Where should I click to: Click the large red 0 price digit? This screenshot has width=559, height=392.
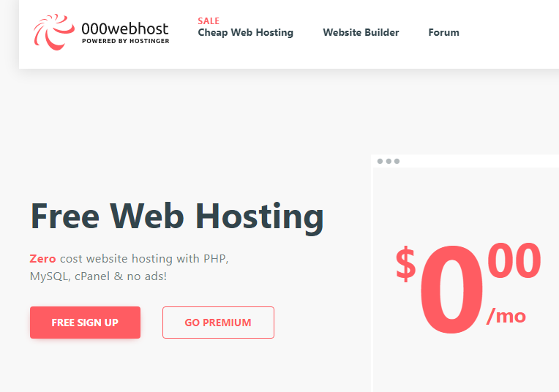[451, 289]
